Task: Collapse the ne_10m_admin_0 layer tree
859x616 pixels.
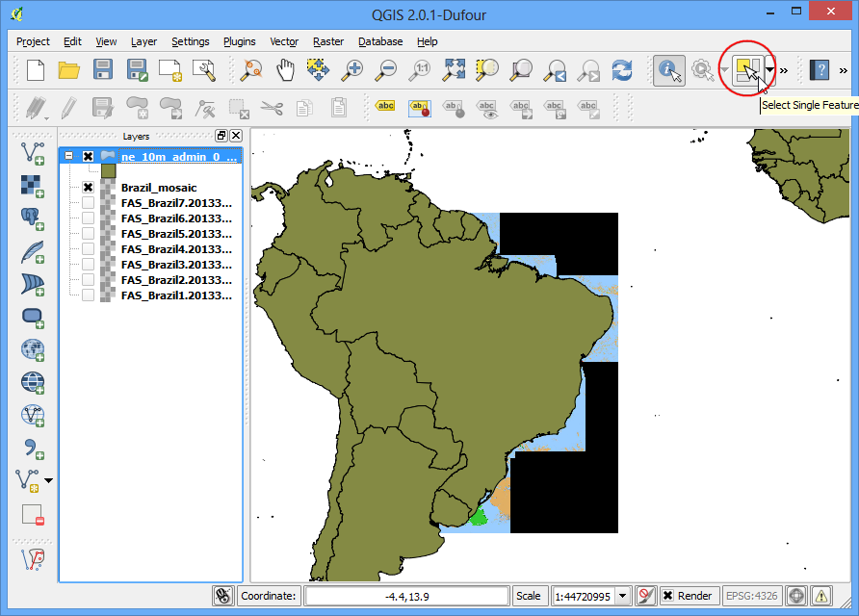Action: click(69, 156)
